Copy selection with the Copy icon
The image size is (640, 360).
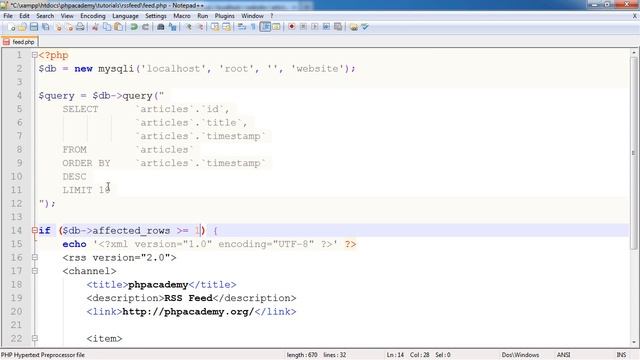tap(107, 27)
